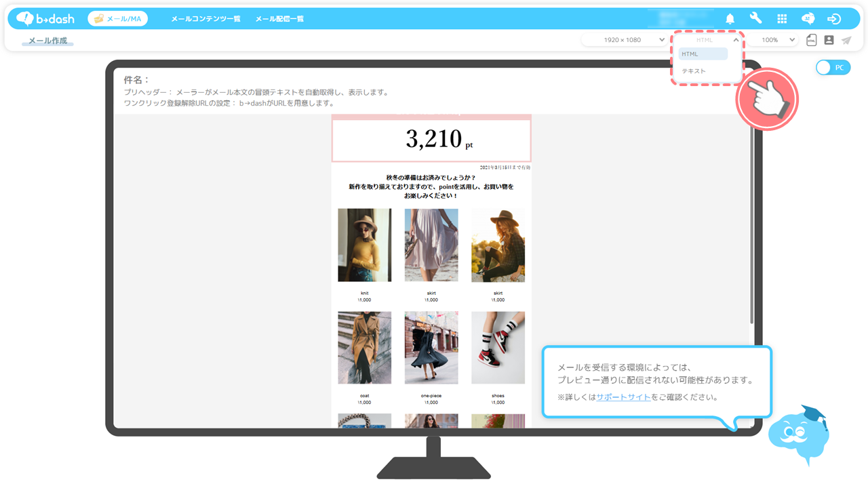
Task: Click the paper plane send icon
Action: [x=846, y=40]
